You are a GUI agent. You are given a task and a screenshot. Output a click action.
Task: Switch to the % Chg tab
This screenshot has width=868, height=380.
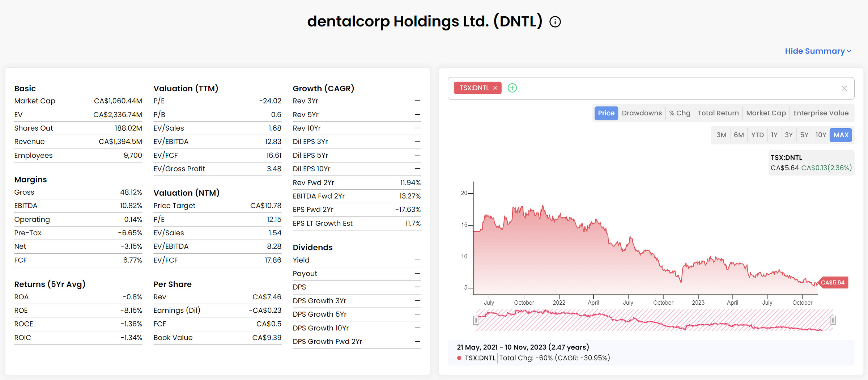[x=680, y=113]
